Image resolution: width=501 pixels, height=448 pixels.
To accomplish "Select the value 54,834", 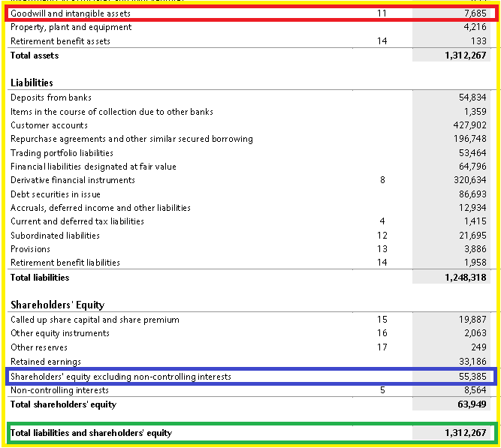I will [472, 98].
